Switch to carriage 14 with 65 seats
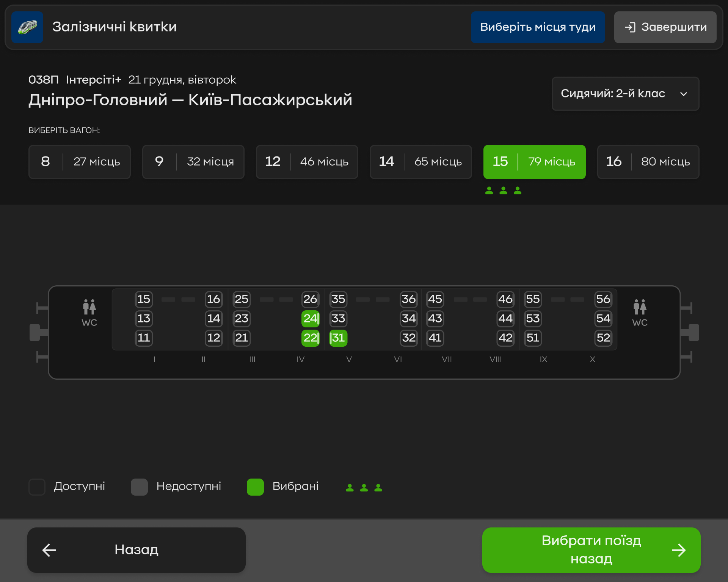The height and width of the screenshot is (582, 728). [x=421, y=162]
